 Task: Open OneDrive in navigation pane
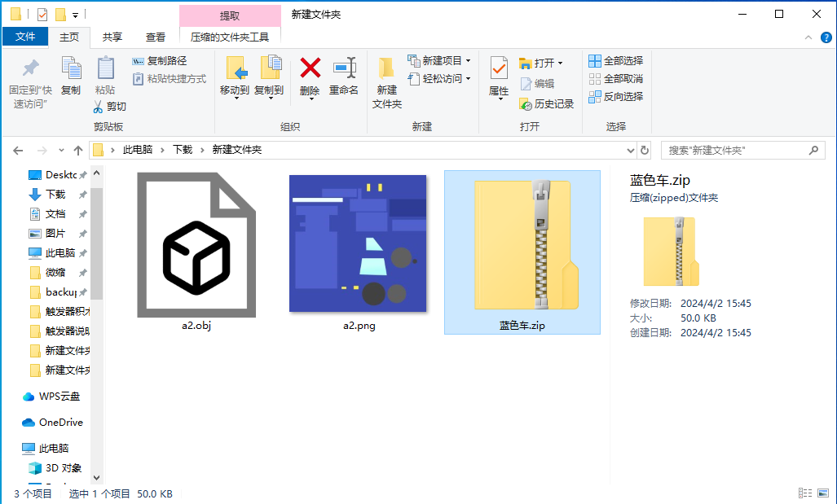click(52, 423)
